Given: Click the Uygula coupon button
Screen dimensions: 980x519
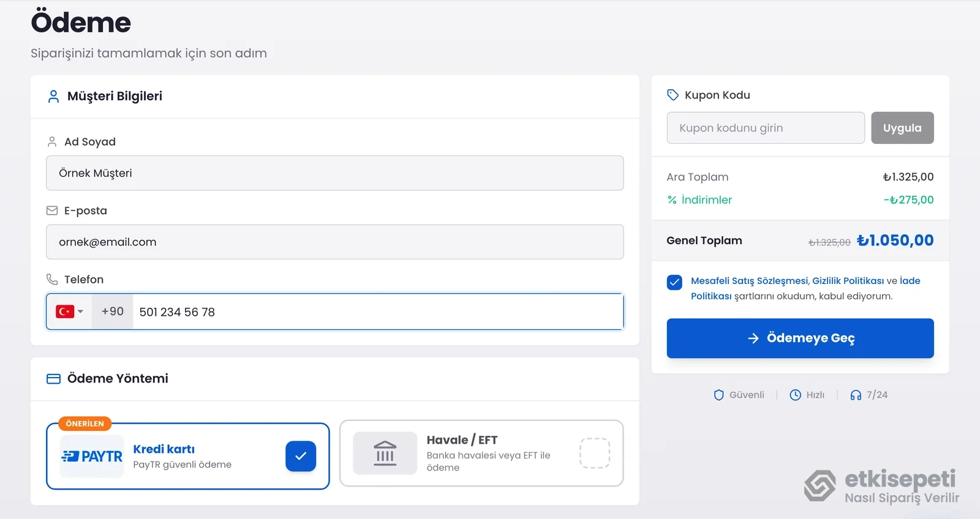Looking at the screenshot, I should pyautogui.click(x=902, y=128).
